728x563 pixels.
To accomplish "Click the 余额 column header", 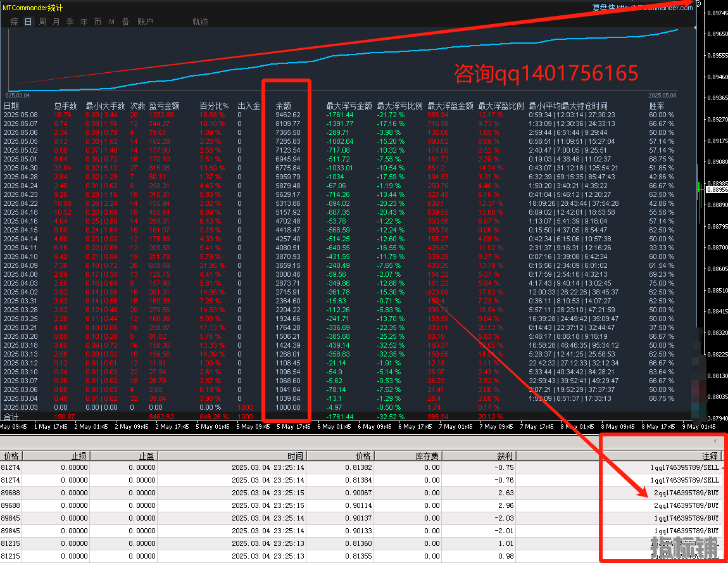I will point(284,106).
